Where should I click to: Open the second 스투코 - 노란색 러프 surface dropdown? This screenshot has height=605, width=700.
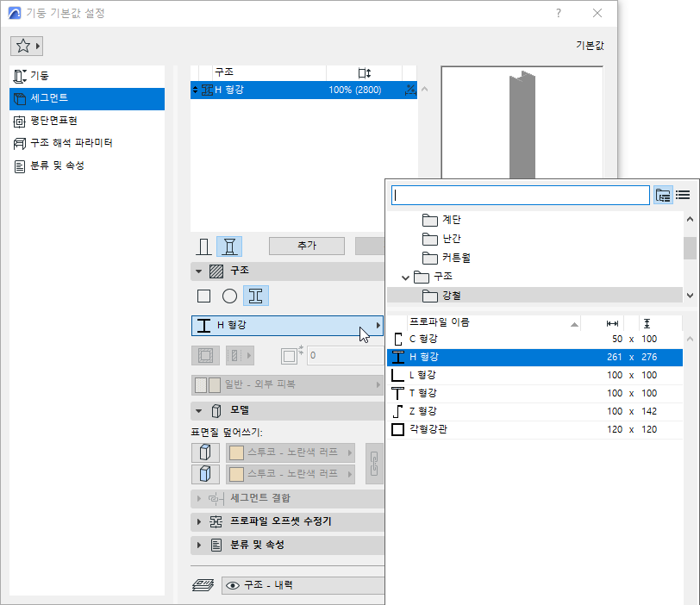291,474
